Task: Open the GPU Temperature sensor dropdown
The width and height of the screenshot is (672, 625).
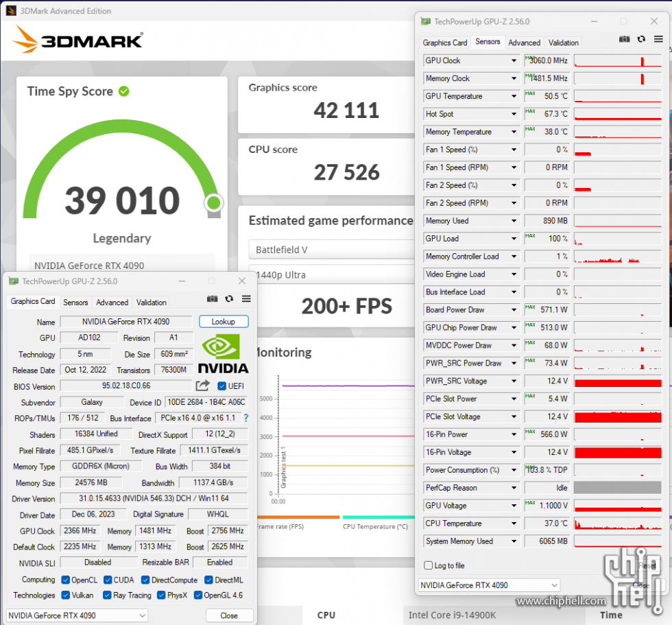Action: tap(514, 97)
